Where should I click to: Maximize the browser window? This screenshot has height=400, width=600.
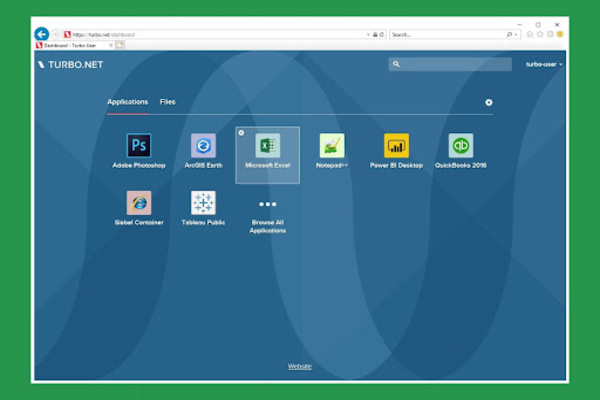(538, 24)
